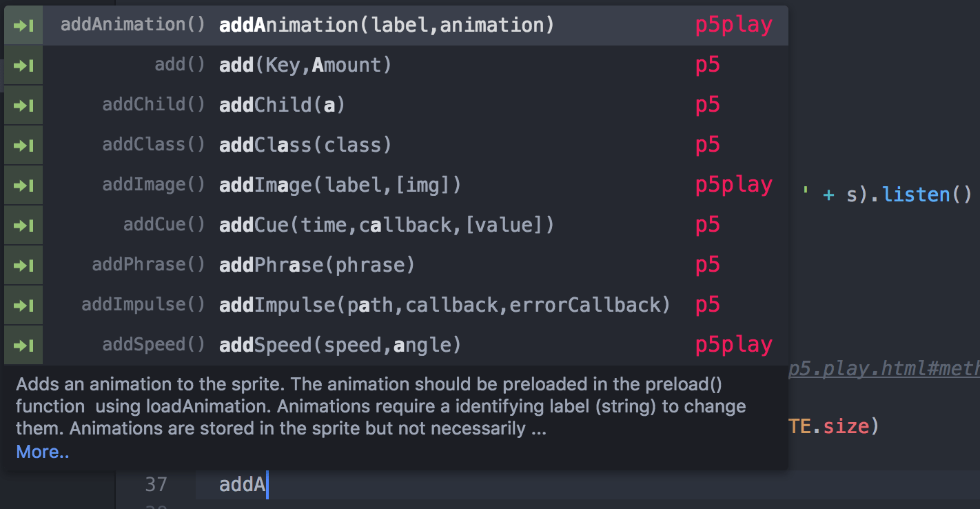Click the snippet icon next to addCue()

point(23,226)
